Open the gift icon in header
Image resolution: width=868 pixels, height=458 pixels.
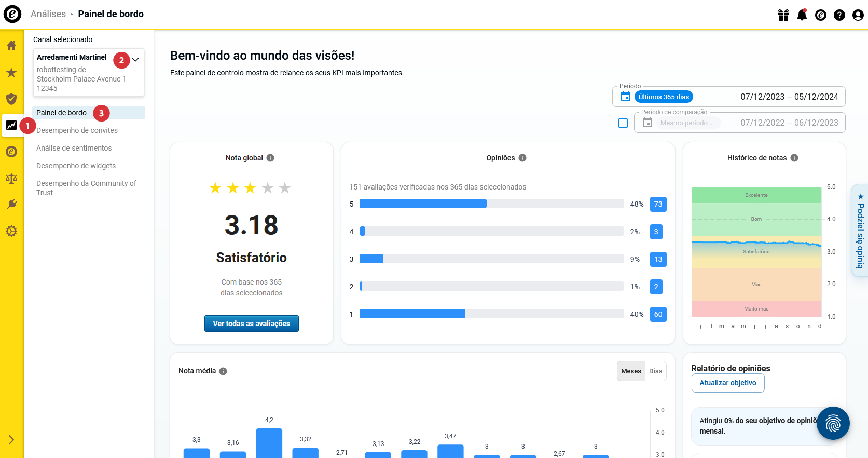783,15
